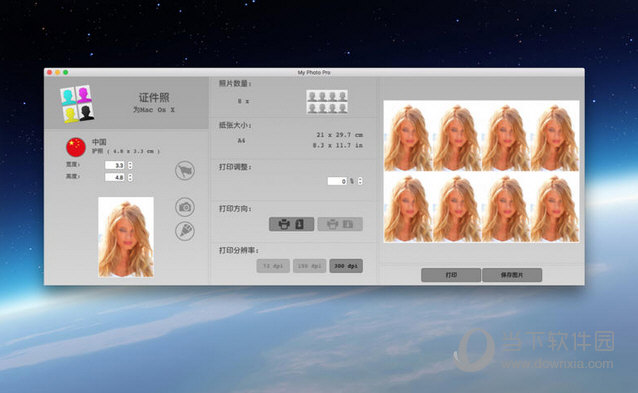638x393 pixels.
Task: Click the 打印分辨率 label
Action: [239, 250]
